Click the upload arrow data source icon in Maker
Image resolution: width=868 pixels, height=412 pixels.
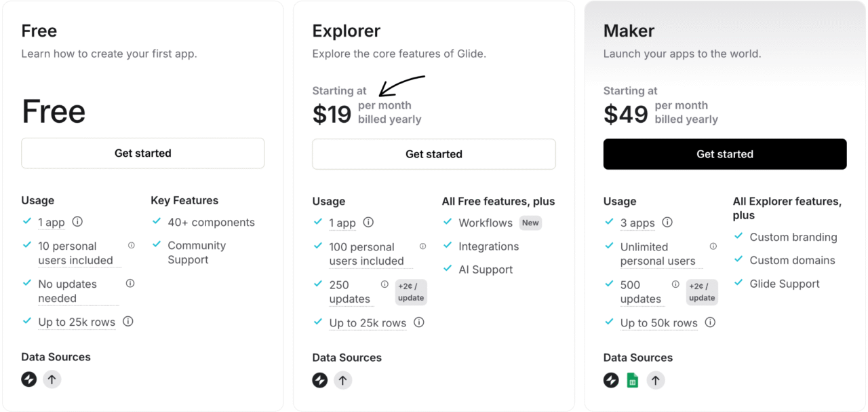point(656,380)
